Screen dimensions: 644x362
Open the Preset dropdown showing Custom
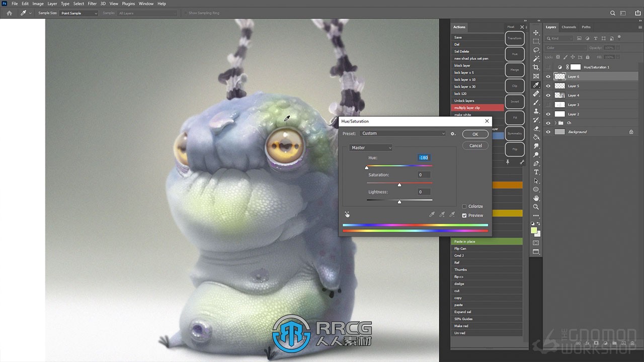401,134
